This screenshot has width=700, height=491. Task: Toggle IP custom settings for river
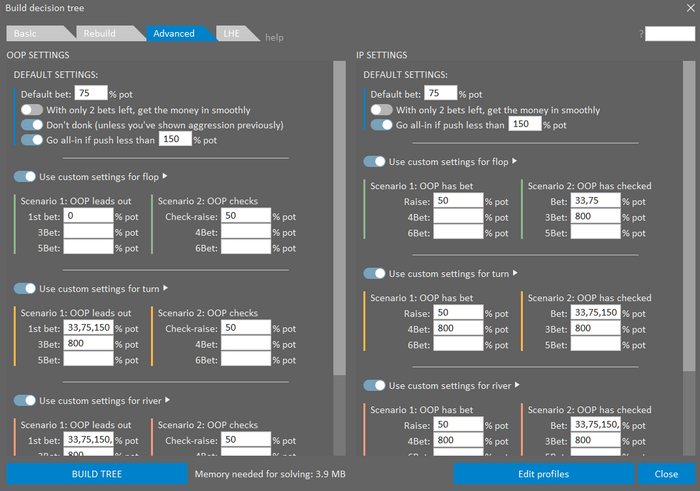pyautogui.click(x=374, y=386)
